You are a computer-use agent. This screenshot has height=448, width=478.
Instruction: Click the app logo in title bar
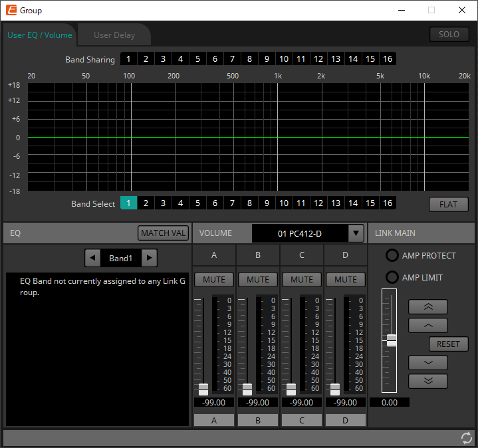(11, 10)
